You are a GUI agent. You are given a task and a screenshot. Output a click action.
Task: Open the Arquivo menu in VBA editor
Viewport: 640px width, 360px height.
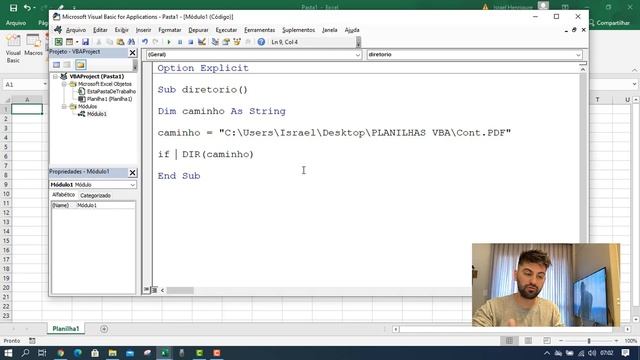pos(76,30)
